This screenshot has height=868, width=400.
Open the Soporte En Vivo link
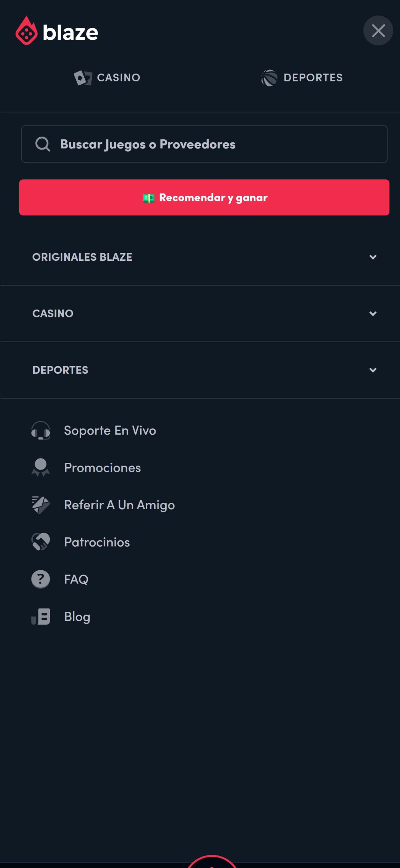coord(110,431)
